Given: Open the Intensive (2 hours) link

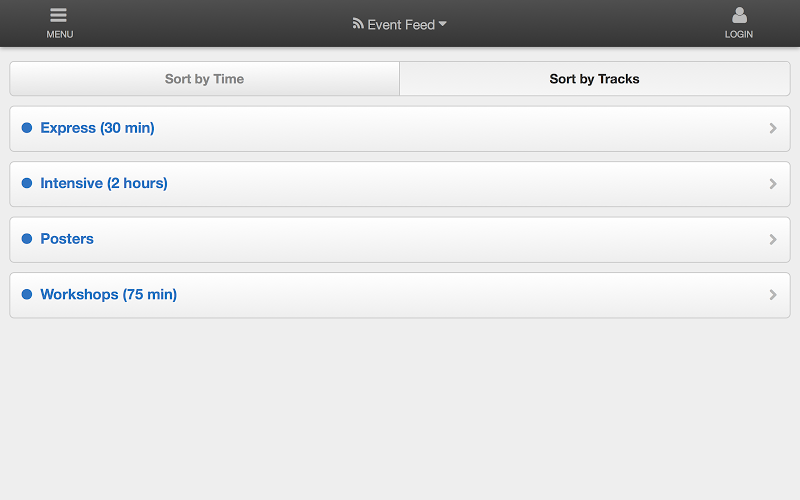Looking at the screenshot, I should coord(104,183).
